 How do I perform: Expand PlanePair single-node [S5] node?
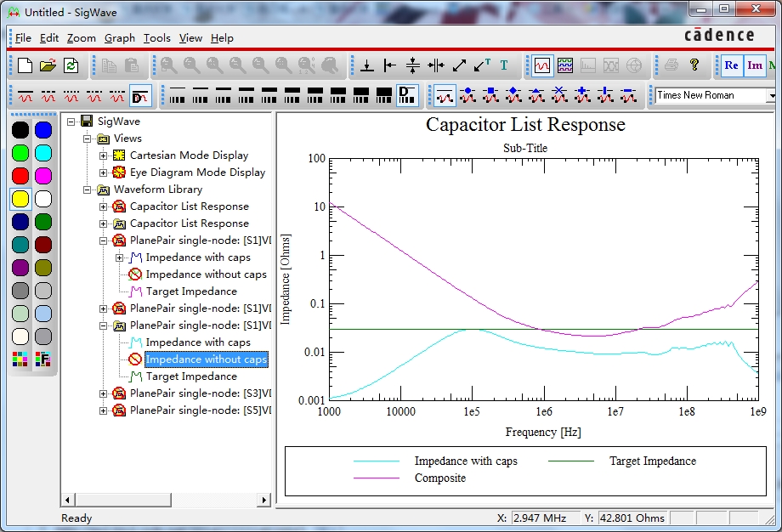coord(103,410)
